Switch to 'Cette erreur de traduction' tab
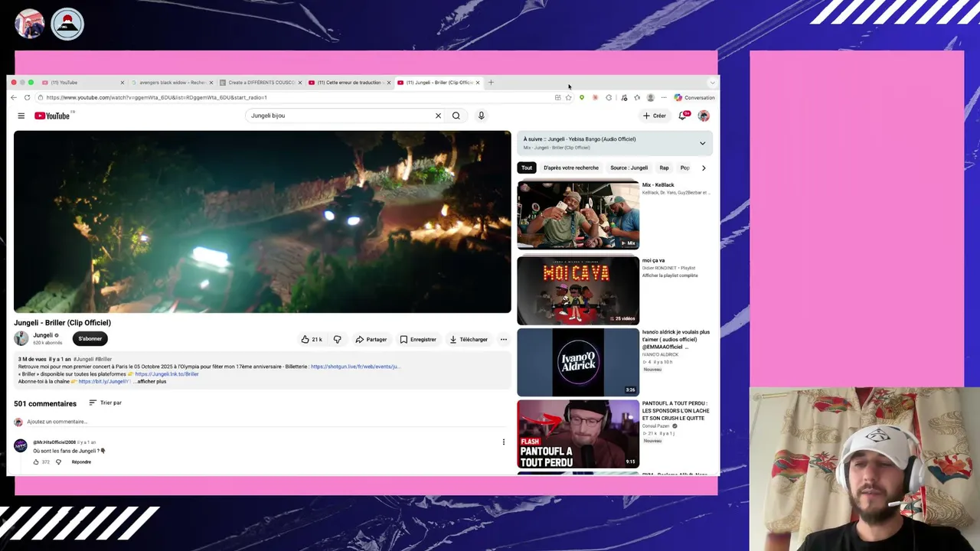The height and width of the screenshot is (551, 980). (x=350, y=82)
